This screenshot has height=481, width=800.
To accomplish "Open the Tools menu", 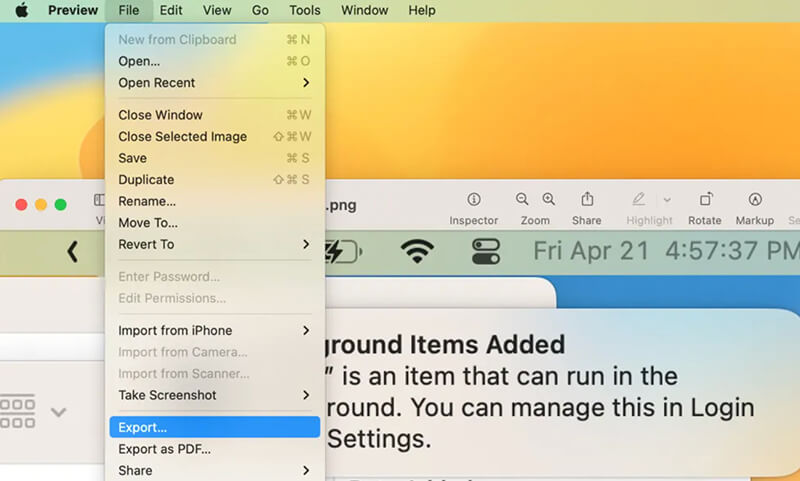I will click(305, 10).
